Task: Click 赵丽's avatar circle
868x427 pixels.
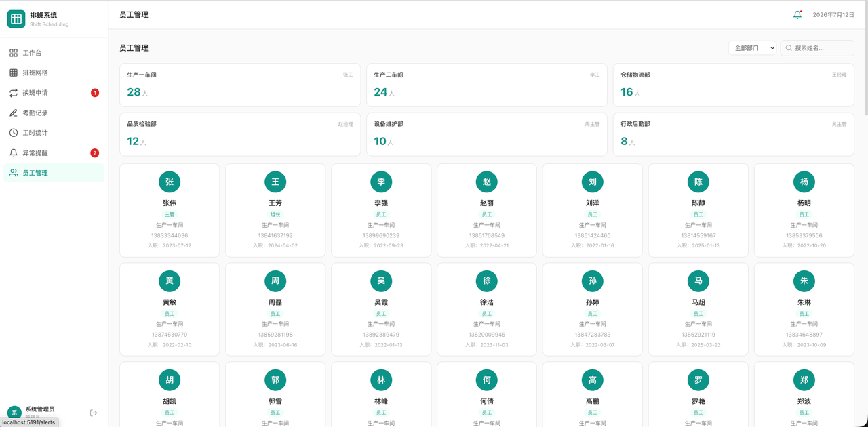Action: pyautogui.click(x=487, y=182)
